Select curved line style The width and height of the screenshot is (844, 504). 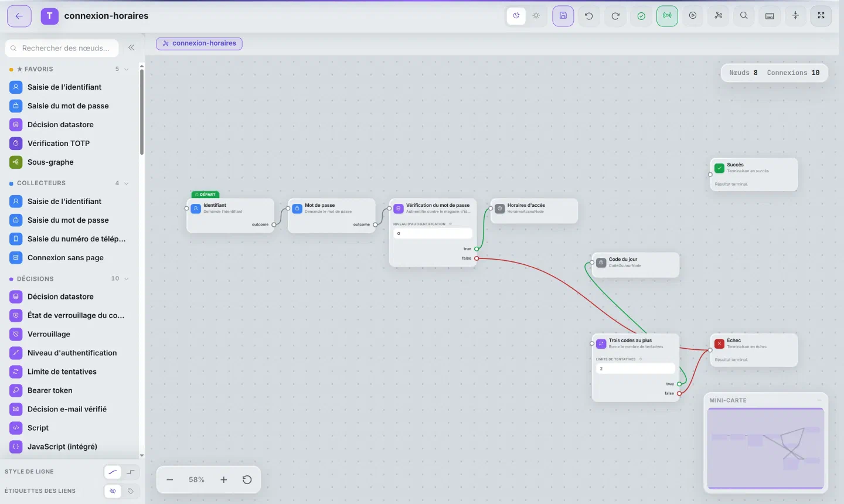pyautogui.click(x=113, y=472)
